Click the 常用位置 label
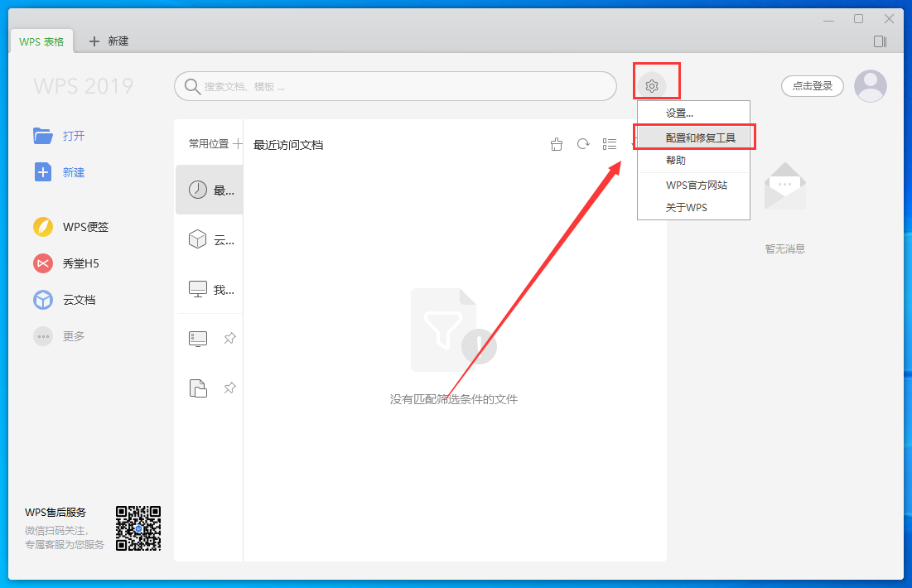 pos(209,143)
